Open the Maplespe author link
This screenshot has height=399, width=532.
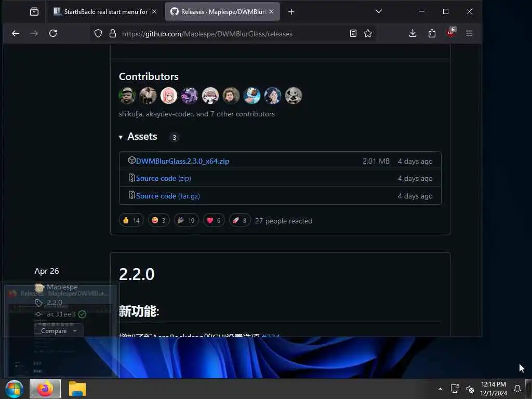pos(62,287)
